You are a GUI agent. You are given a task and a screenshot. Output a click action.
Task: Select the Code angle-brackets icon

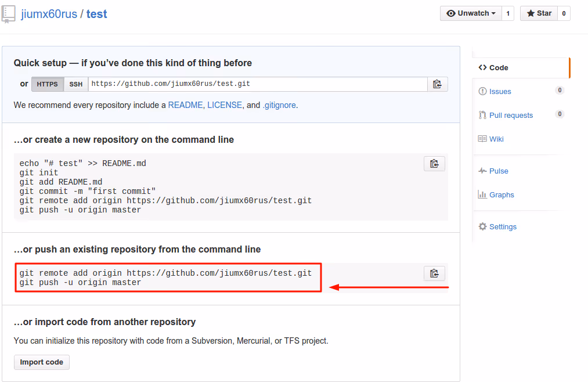(x=482, y=67)
